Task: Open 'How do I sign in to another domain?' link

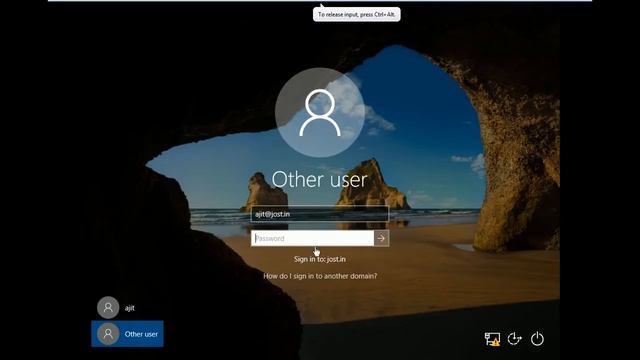Action: tap(320, 276)
